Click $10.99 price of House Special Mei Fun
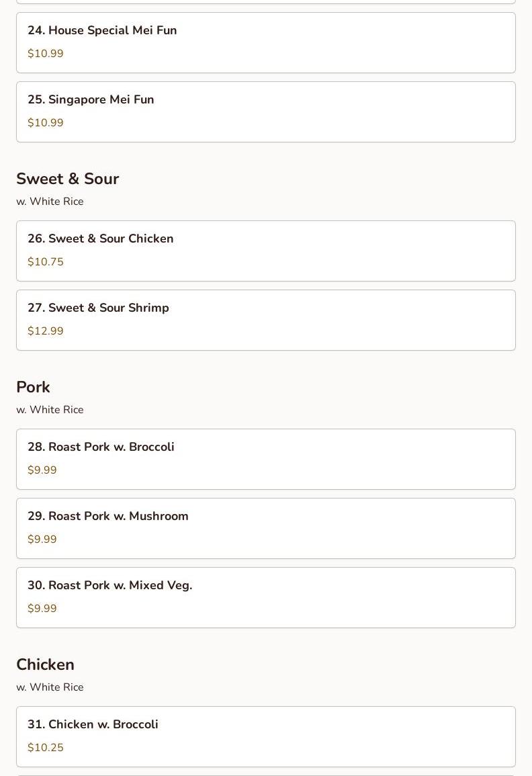The image size is (532, 776). [x=46, y=54]
